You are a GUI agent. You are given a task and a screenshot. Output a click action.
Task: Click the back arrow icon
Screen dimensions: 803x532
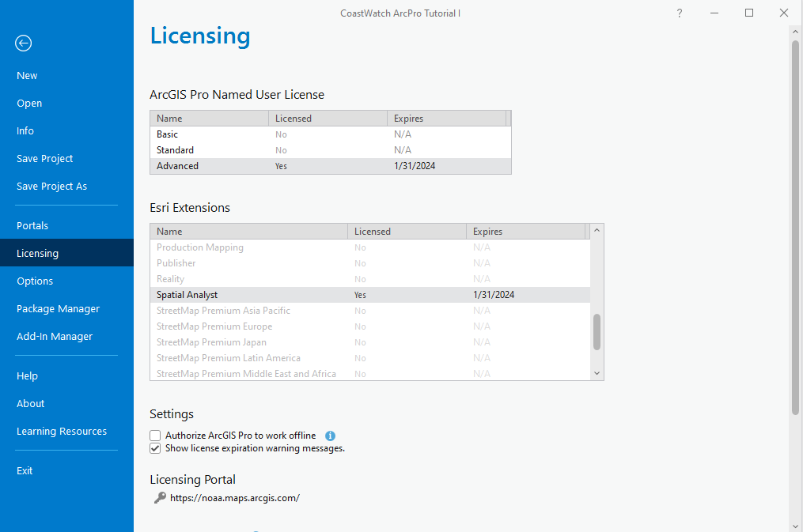pos(24,43)
